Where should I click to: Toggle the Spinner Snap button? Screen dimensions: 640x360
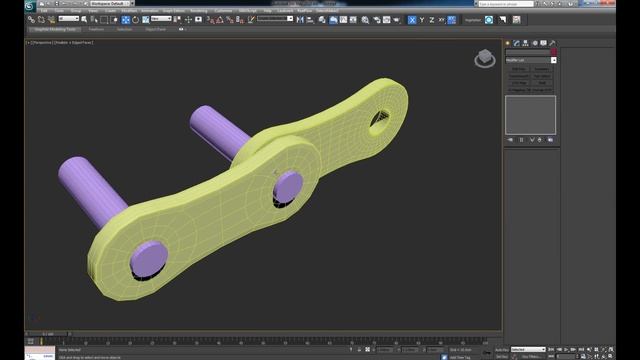click(240, 20)
